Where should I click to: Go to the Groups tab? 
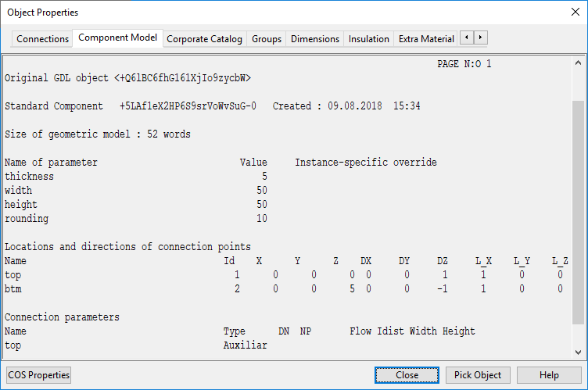[x=267, y=38]
